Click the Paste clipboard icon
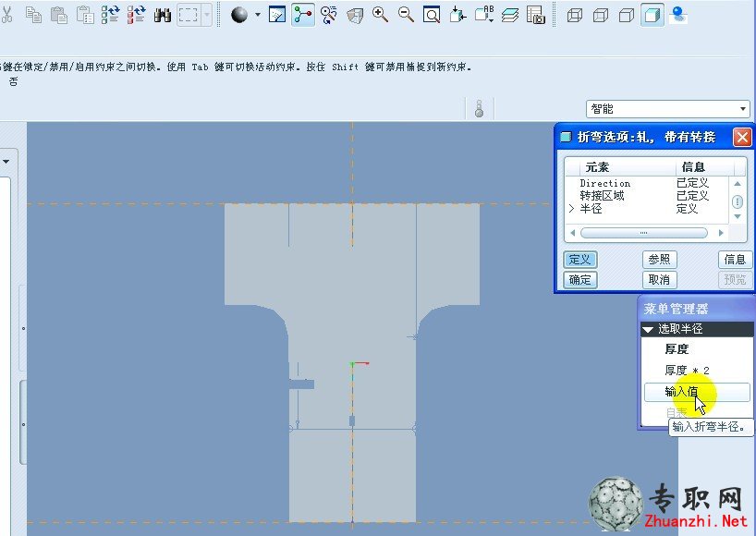Image resolution: width=756 pixels, height=536 pixels. (x=59, y=15)
